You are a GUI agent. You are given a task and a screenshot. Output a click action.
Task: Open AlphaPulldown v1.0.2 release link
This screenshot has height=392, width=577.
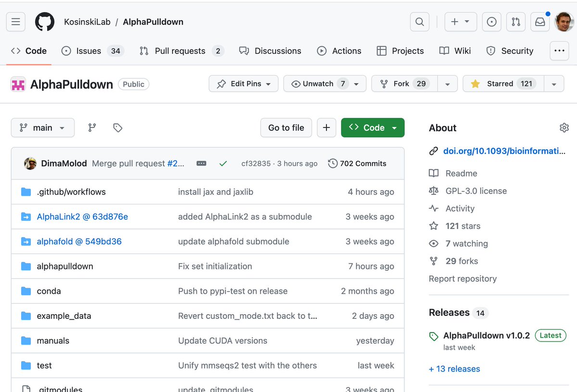[x=487, y=335]
